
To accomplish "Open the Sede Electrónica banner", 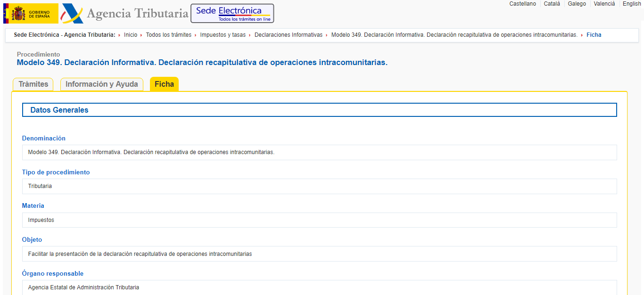I will 232,13.
